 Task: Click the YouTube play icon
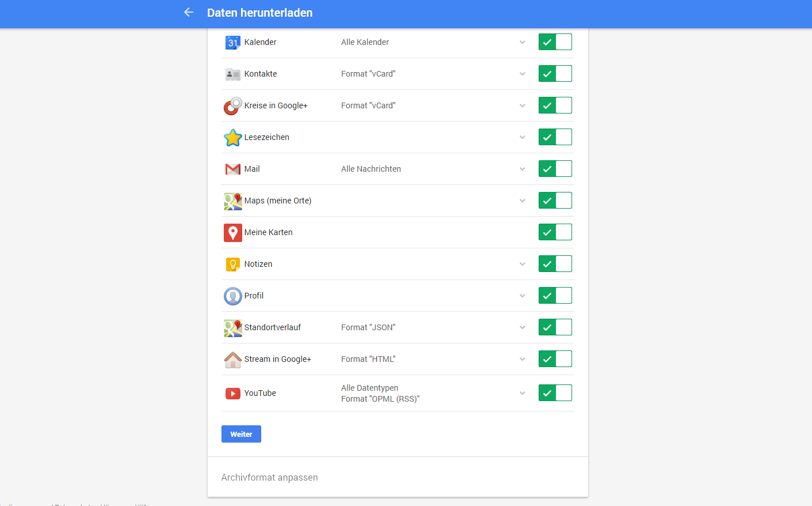coord(232,394)
